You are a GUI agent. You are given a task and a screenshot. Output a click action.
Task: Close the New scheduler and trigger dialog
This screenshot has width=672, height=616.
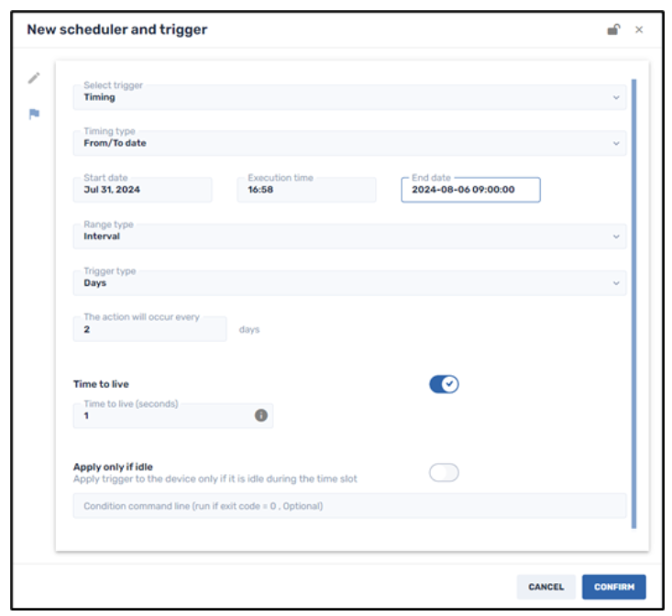(639, 29)
